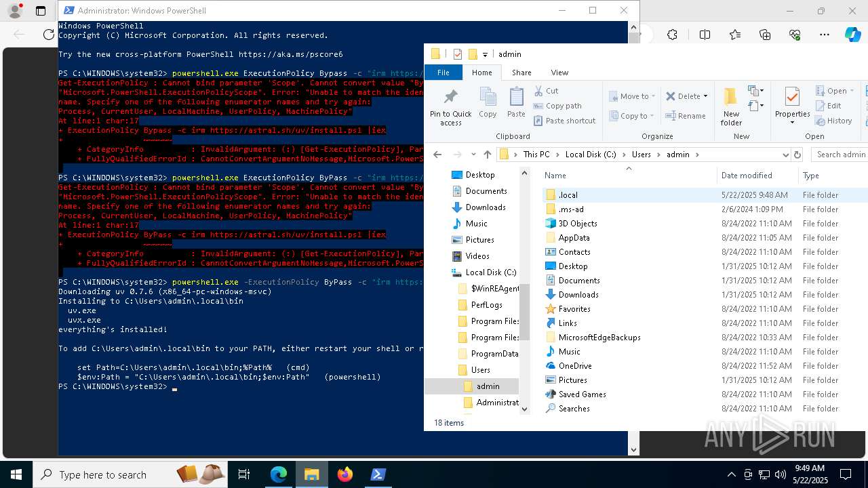Switch to the Home ribbon tab
868x488 pixels.
(x=482, y=73)
